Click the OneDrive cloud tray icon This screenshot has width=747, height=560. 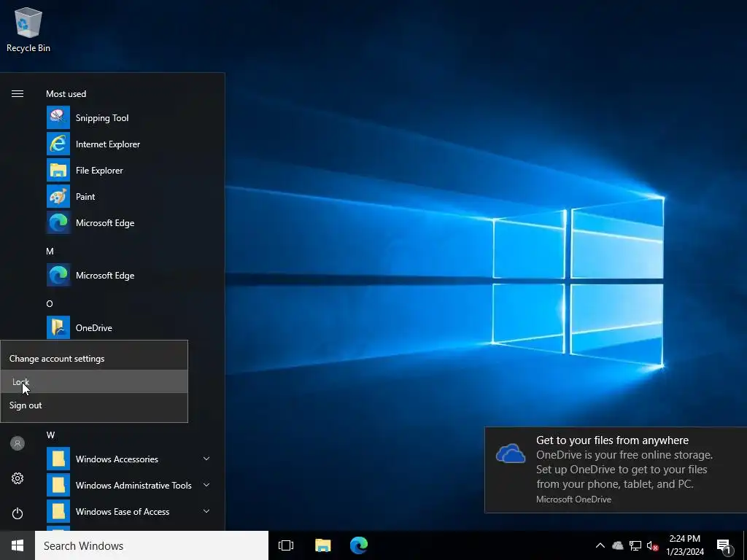coord(618,545)
